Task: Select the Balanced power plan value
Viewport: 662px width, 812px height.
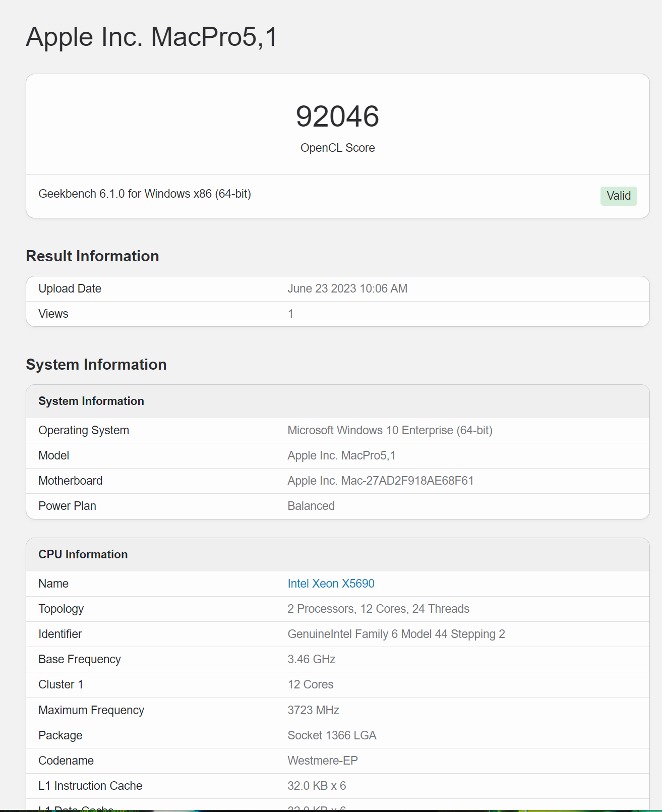Action: pos(311,506)
